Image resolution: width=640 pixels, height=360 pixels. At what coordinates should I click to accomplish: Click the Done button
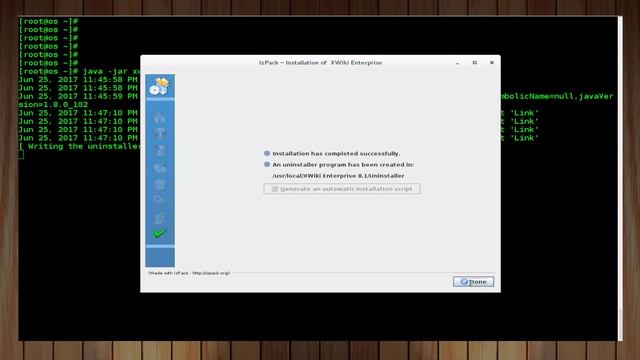(x=473, y=282)
